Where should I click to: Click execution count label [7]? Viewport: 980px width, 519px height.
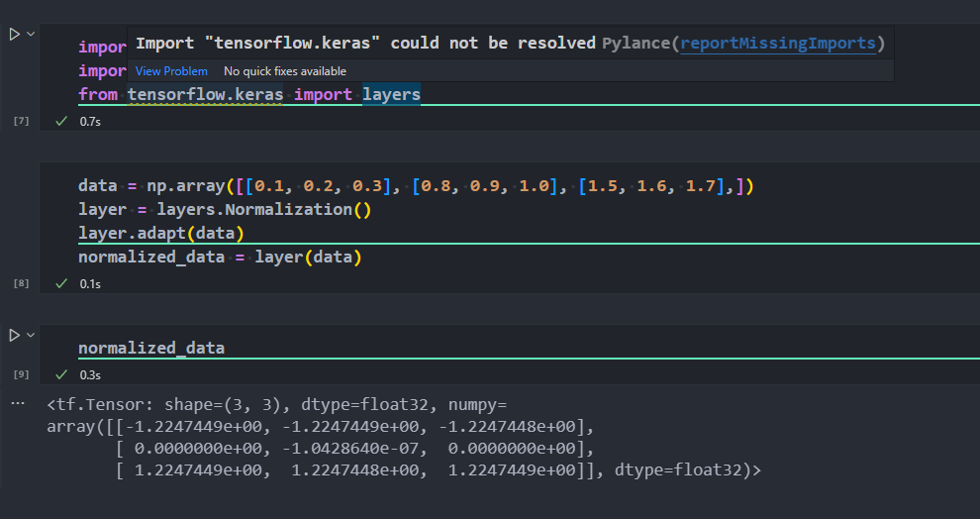[21, 121]
